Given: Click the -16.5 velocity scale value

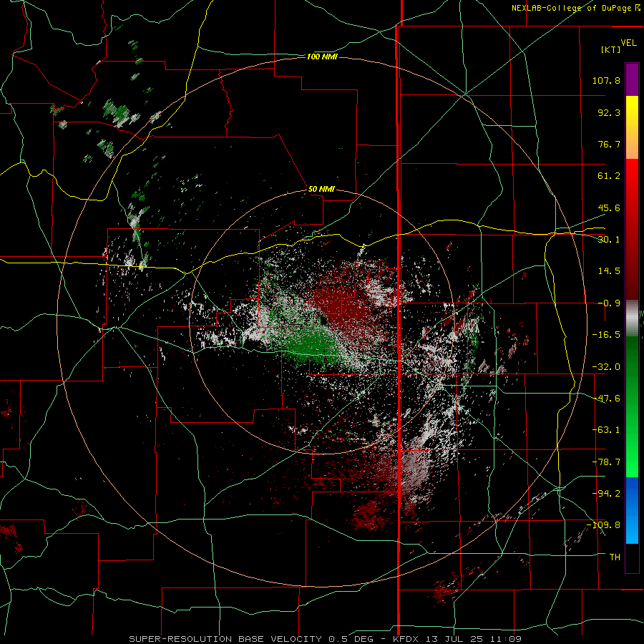Looking at the screenshot, I should (x=606, y=335).
